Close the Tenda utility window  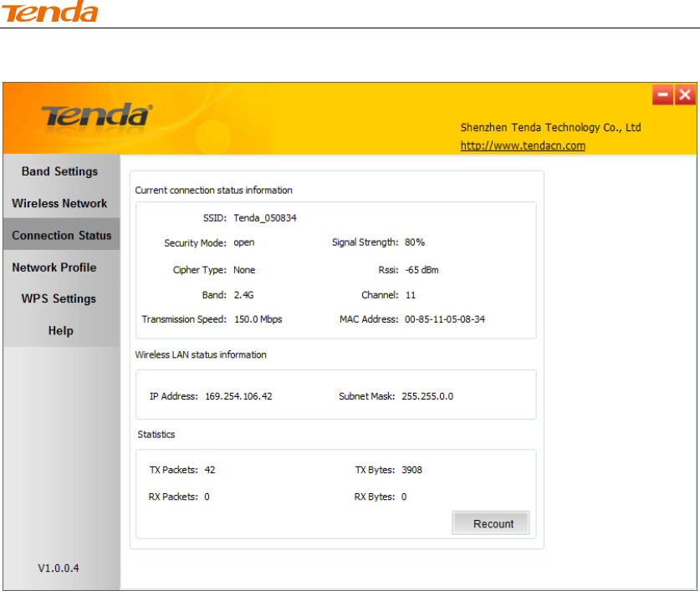(x=685, y=94)
